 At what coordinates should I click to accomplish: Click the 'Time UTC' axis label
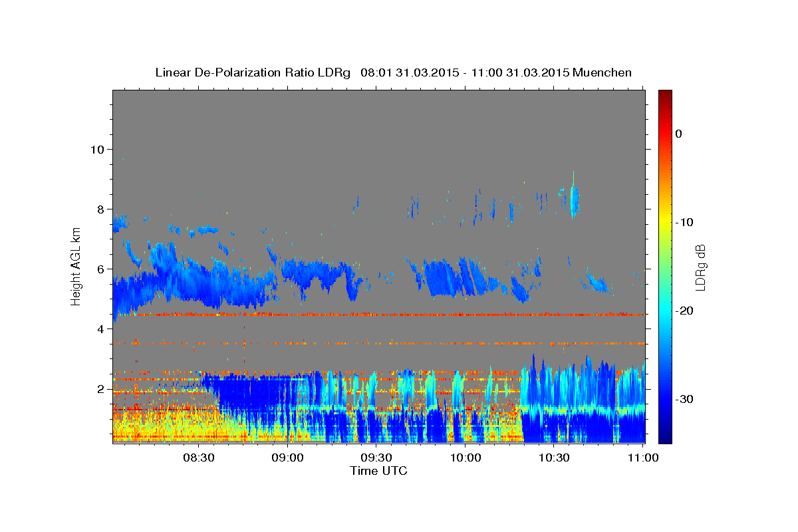coord(378,471)
